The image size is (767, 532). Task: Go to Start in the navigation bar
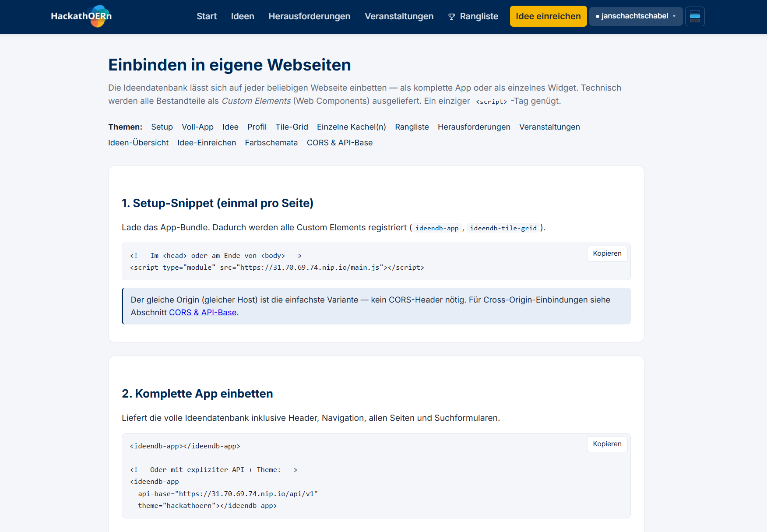tap(207, 16)
